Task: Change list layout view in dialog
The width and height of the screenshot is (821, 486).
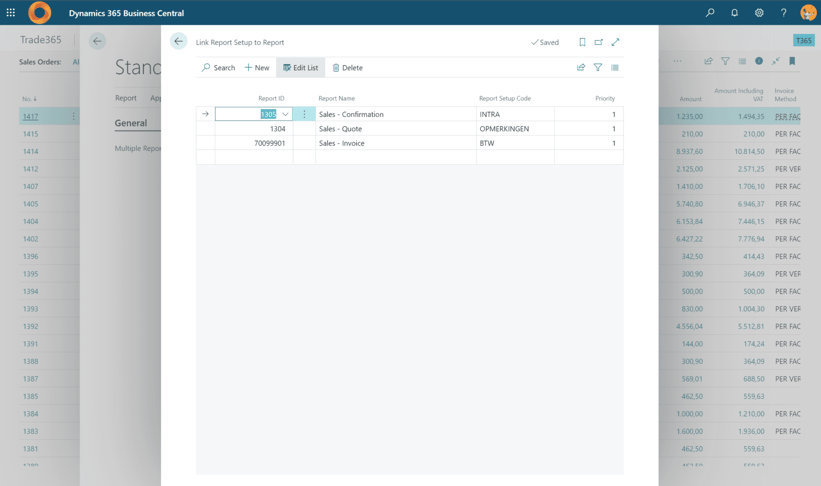Action: coord(615,67)
